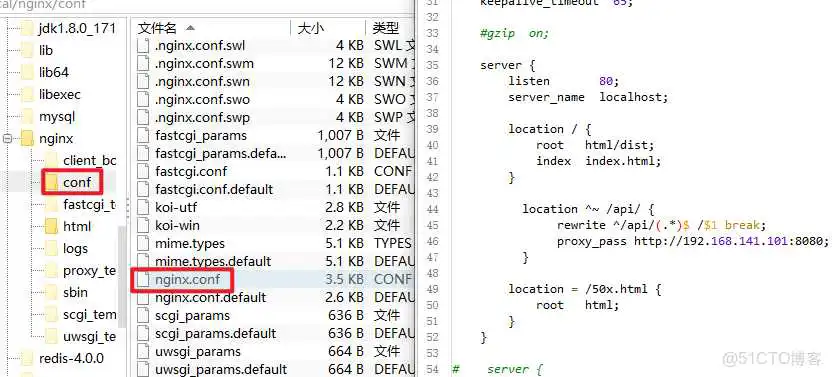832x377 pixels.
Task: Click line number 44 in editor gutter
Action: (x=432, y=209)
